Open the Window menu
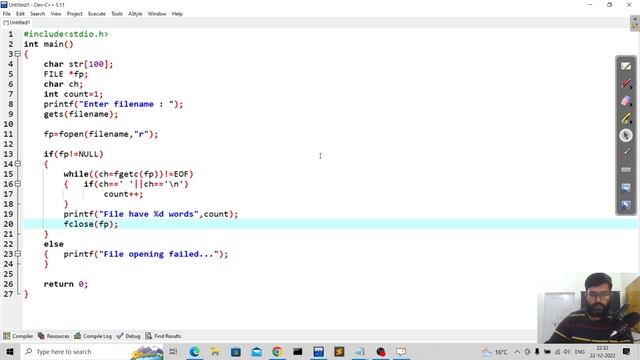The width and height of the screenshot is (640, 360). [157, 13]
